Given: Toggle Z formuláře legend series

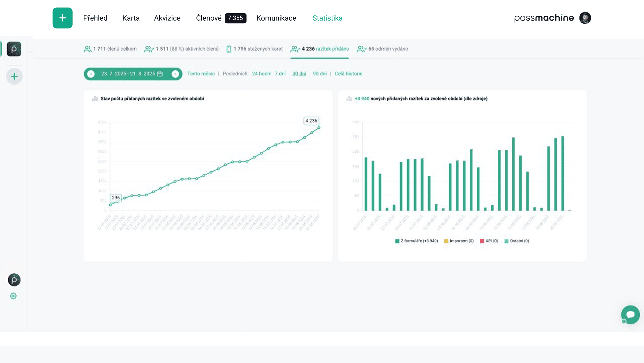Looking at the screenshot, I should click(416, 241).
